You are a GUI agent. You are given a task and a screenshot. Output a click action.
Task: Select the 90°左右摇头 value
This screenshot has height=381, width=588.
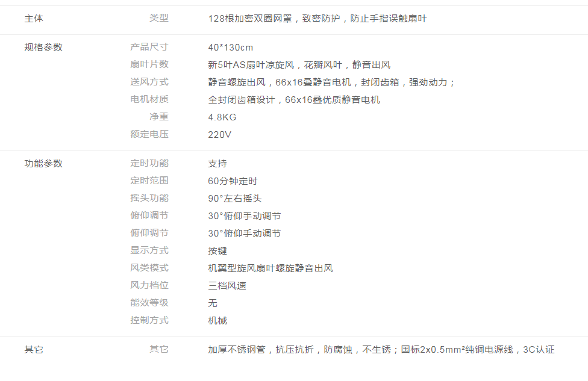coord(235,199)
